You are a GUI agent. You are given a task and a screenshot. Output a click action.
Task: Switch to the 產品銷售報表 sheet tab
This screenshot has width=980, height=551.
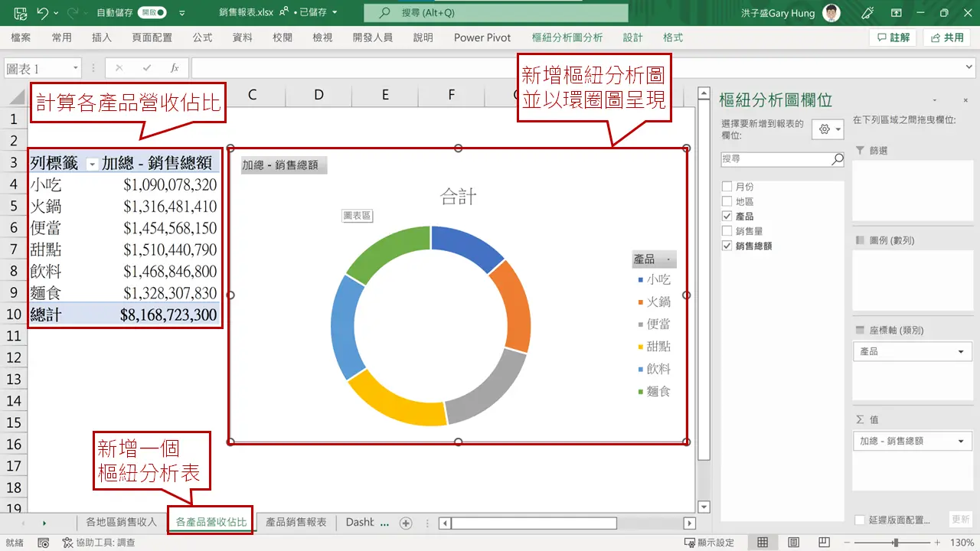(x=296, y=523)
